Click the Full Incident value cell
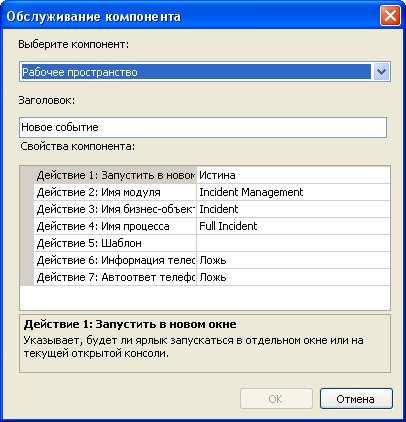Screen dimensions: 406x422 [x=293, y=226]
